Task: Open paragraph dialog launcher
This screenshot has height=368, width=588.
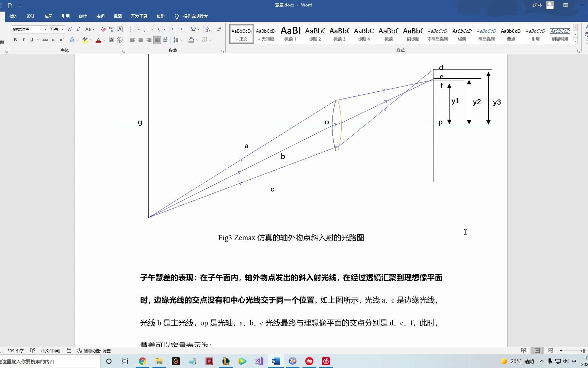Action: pyautogui.click(x=223, y=51)
